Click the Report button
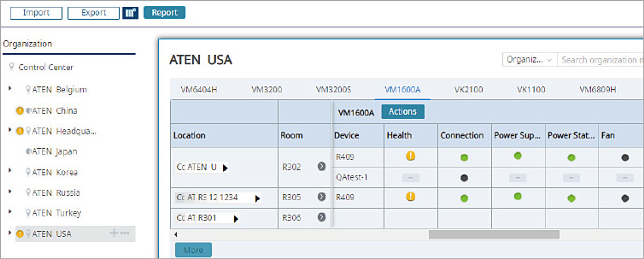Image resolution: width=644 pixels, height=259 pixels. [x=165, y=13]
